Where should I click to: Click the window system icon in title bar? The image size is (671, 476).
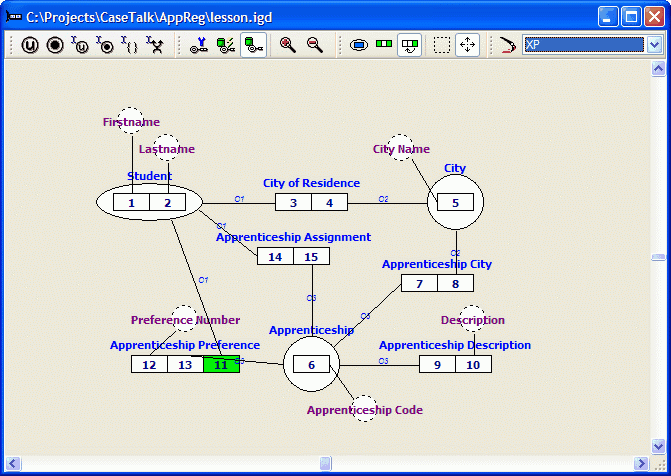click(13, 17)
